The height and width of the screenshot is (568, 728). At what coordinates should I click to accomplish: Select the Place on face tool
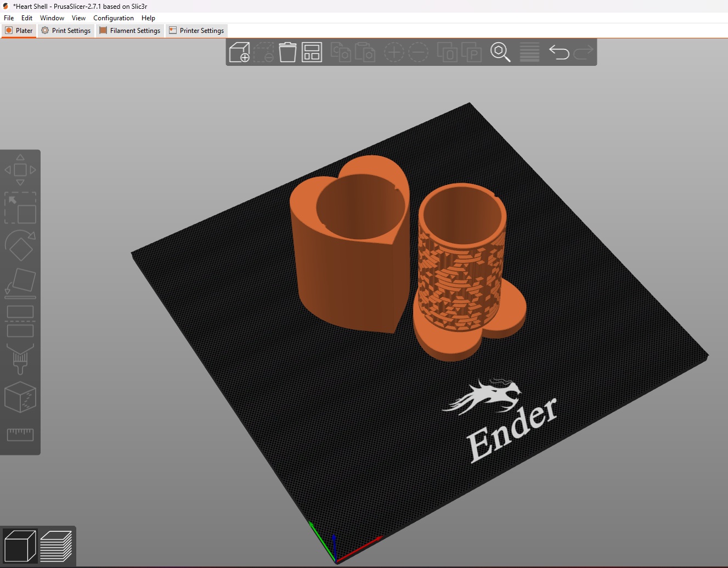click(20, 283)
